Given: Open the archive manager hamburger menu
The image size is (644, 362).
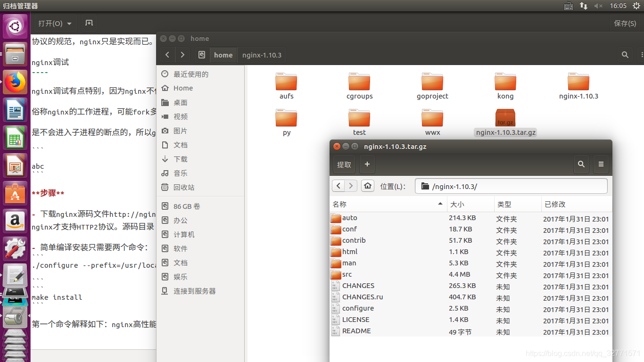Looking at the screenshot, I should point(601,165).
